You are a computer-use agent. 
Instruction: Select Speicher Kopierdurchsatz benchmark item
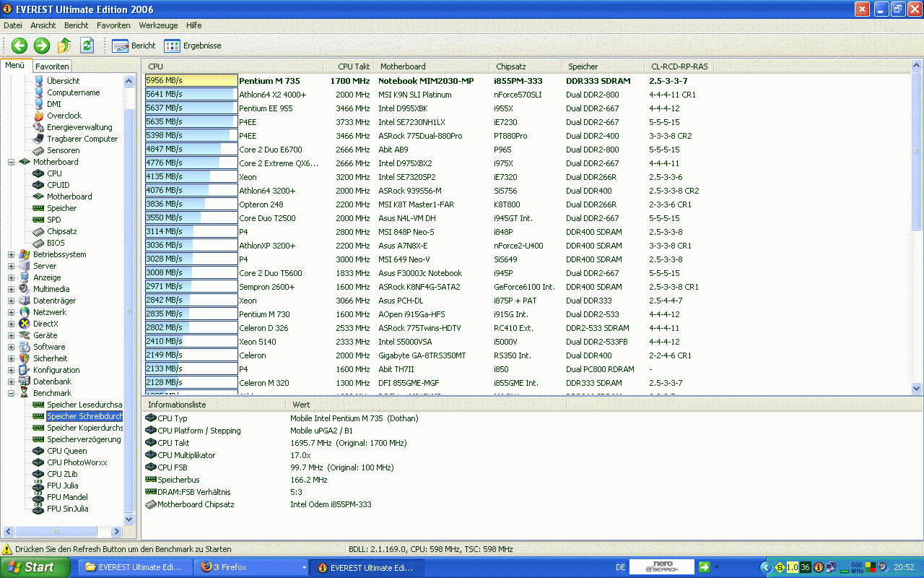click(x=84, y=428)
